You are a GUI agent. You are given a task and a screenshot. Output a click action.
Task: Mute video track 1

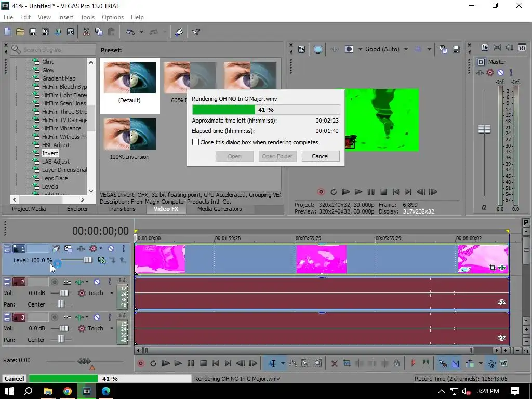[111, 249]
